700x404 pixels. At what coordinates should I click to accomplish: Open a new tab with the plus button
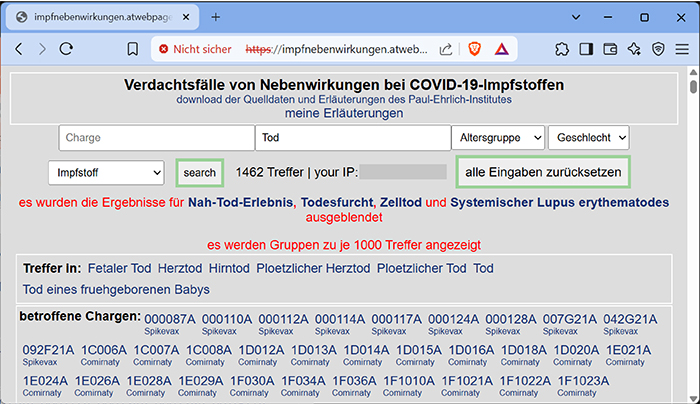[215, 17]
